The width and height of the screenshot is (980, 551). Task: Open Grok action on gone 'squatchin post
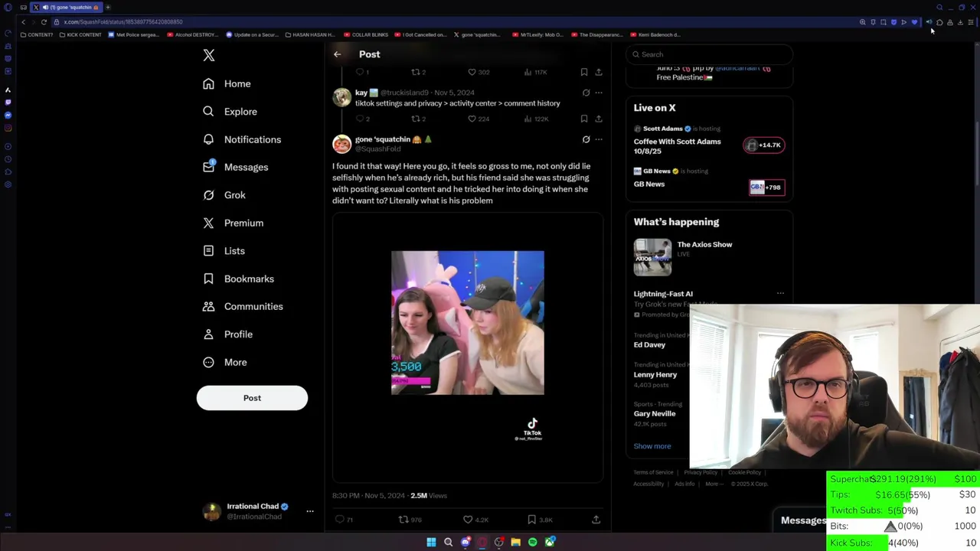click(x=586, y=139)
